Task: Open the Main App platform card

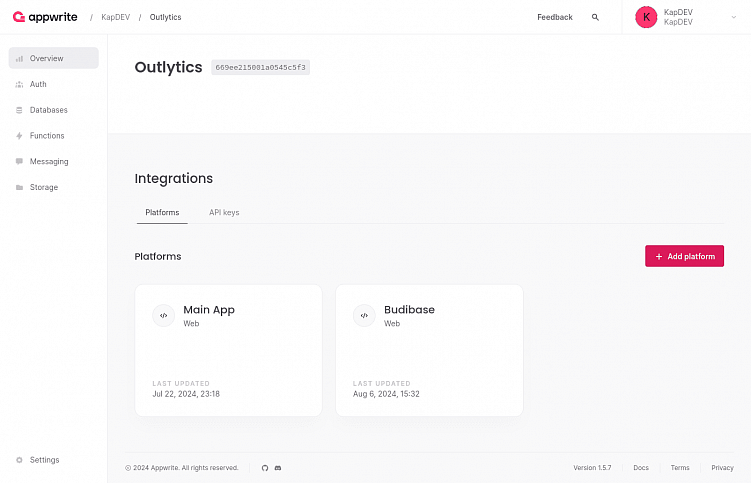Action: coord(228,350)
